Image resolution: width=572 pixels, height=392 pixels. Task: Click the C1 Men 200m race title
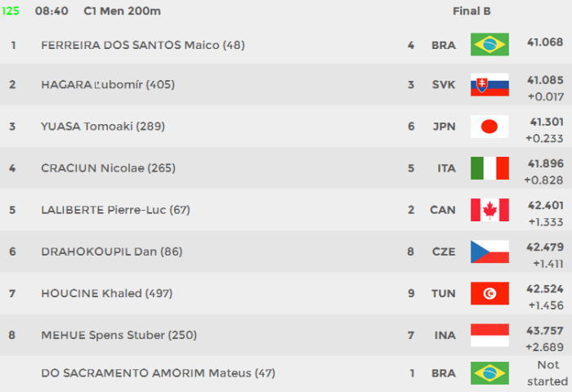123,11
